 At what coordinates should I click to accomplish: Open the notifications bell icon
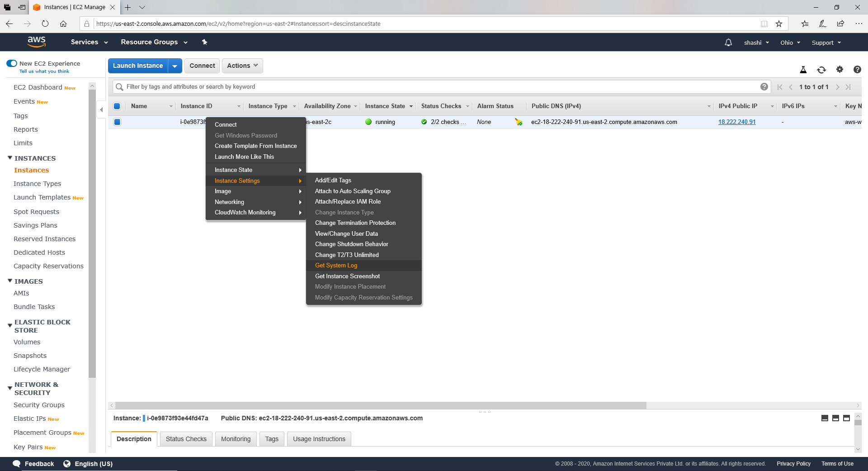pyautogui.click(x=728, y=43)
